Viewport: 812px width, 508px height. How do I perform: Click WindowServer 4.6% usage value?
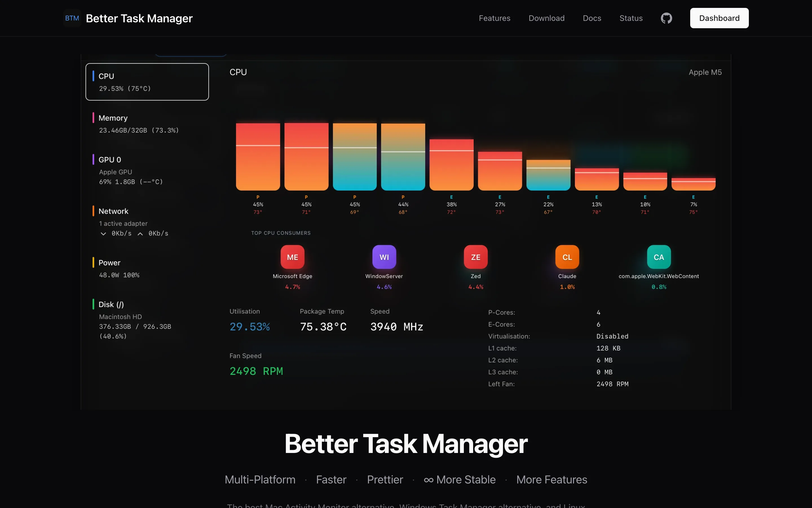click(x=384, y=287)
